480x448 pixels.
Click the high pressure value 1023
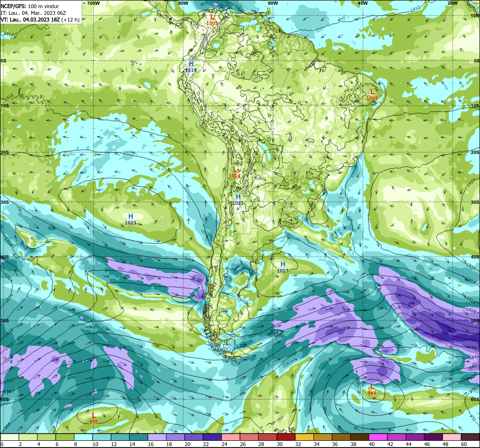[x=131, y=223]
